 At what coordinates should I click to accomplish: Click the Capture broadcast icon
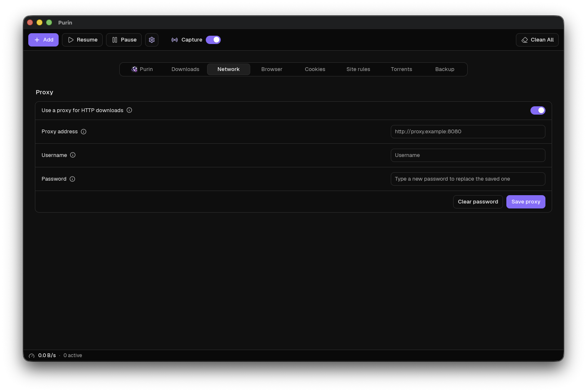(175, 40)
